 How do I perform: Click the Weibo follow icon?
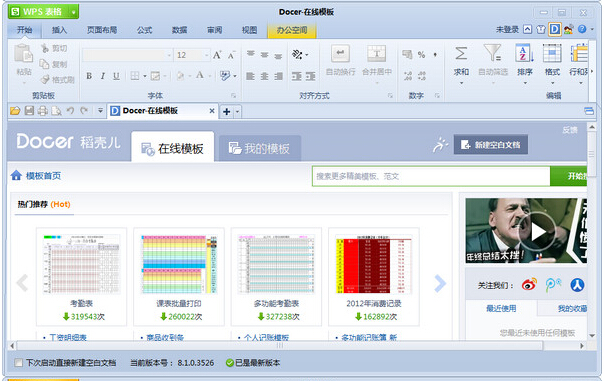[x=529, y=285]
